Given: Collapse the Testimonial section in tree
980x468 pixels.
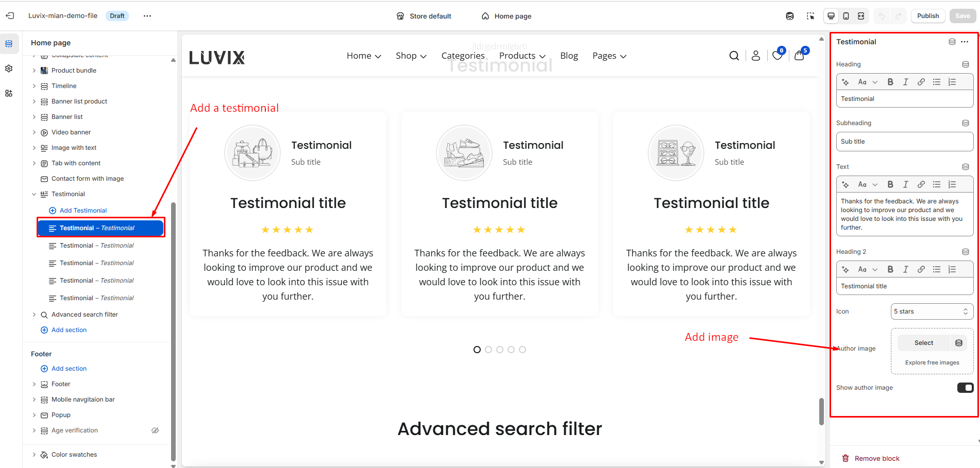Looking at the screenshot, I should 34,194.
